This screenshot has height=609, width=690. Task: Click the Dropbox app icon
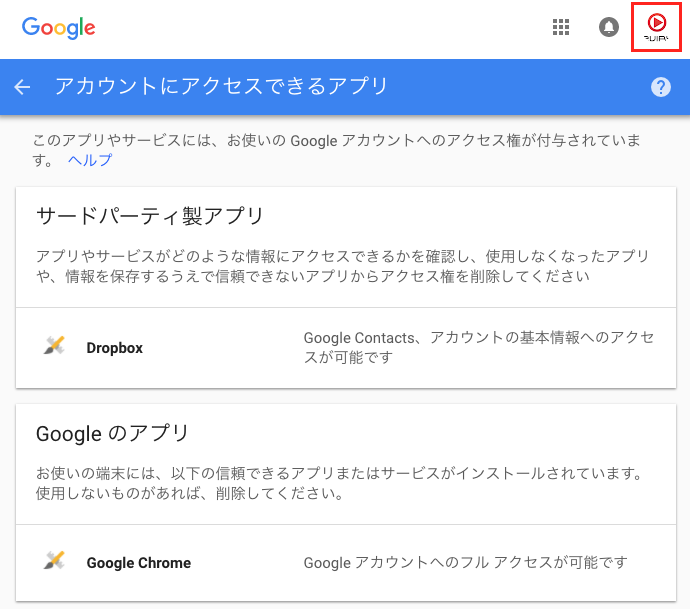54,347
